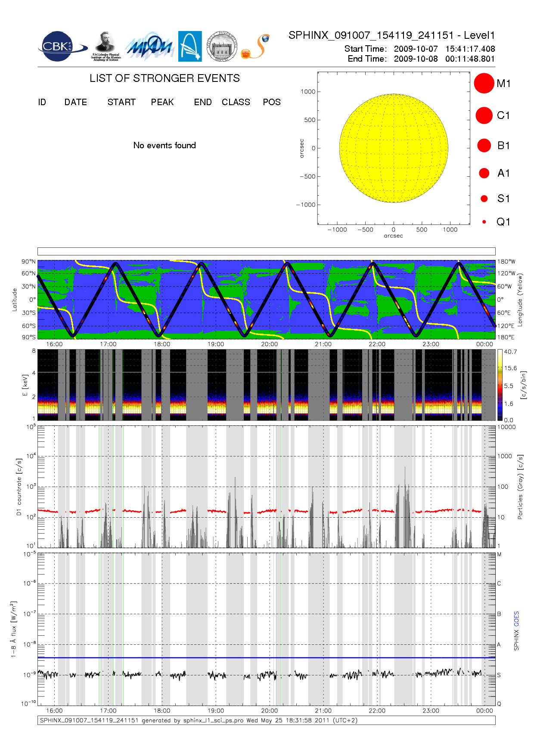Click the CLASS column header
The width and height of the screenshot is (534, 756).
click(x=236, y=102)
